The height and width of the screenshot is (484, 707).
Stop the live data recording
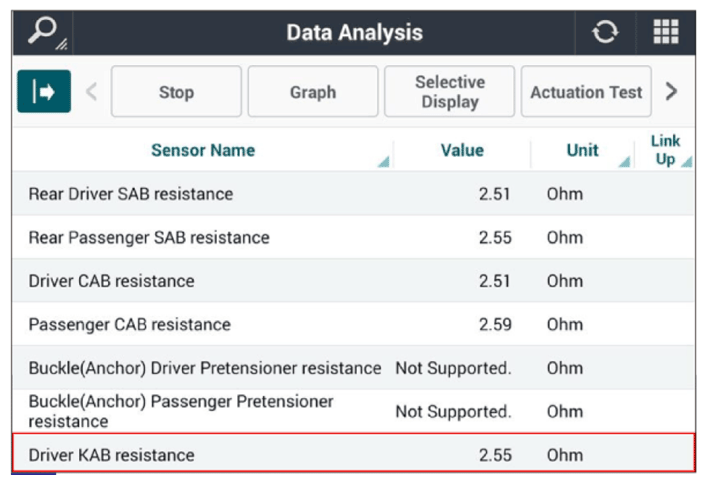176,92
